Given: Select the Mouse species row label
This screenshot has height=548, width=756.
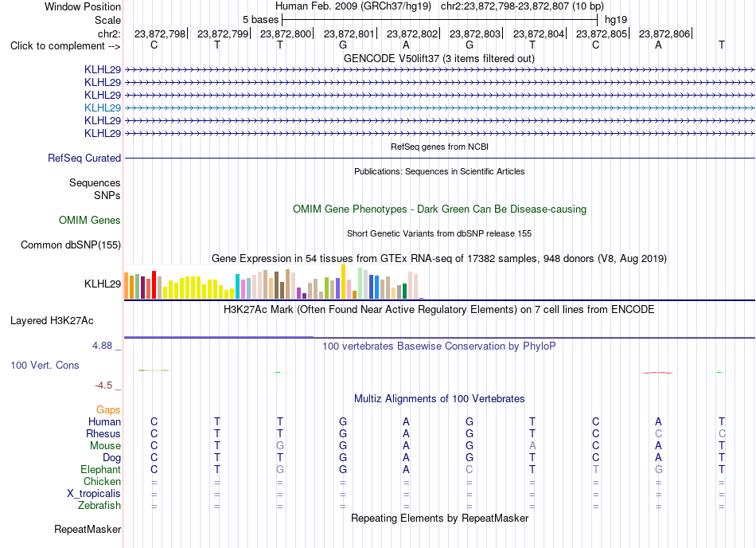Looking at the screenshot, I should [105, 446].
